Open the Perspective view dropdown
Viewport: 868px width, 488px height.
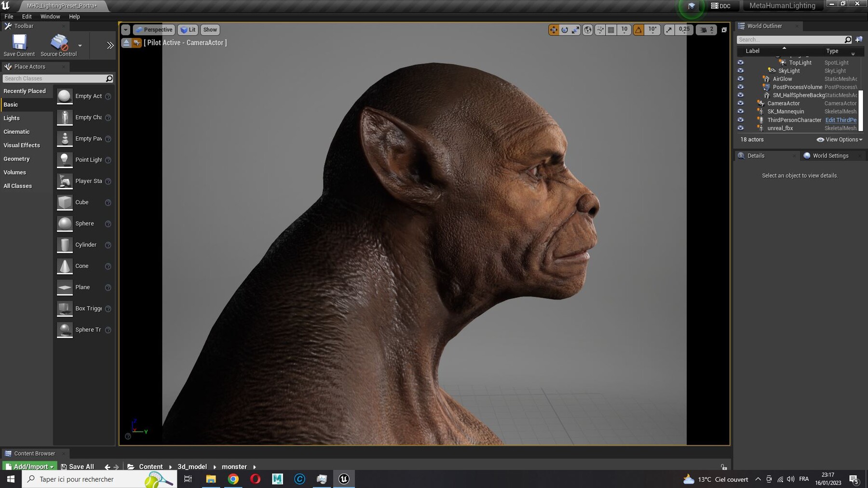click(x=154, y=29)
